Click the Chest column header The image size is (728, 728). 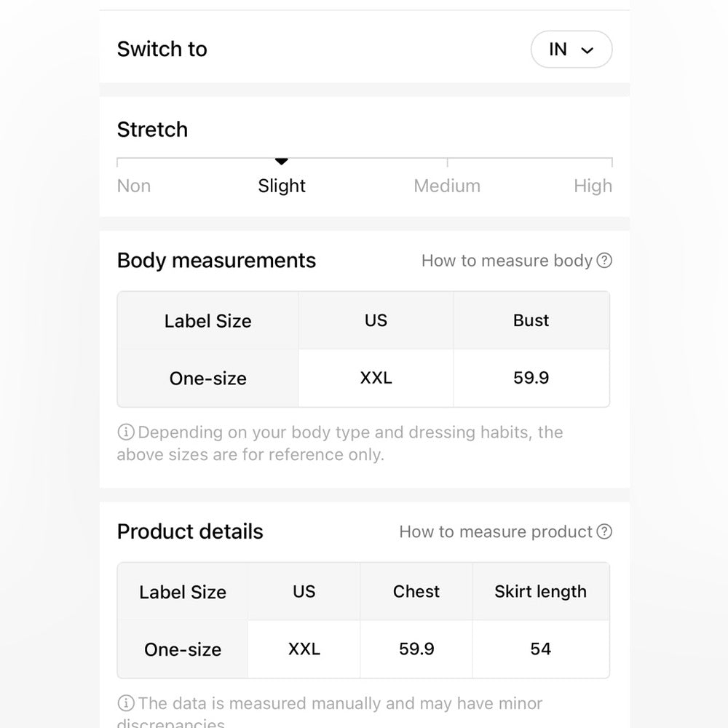coord(416,591)
